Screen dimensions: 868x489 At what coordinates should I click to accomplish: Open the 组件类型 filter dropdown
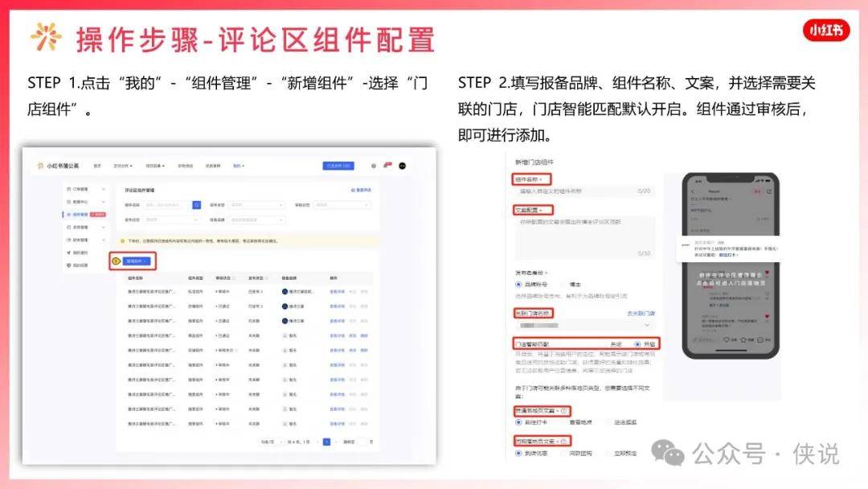pos(256,205)
